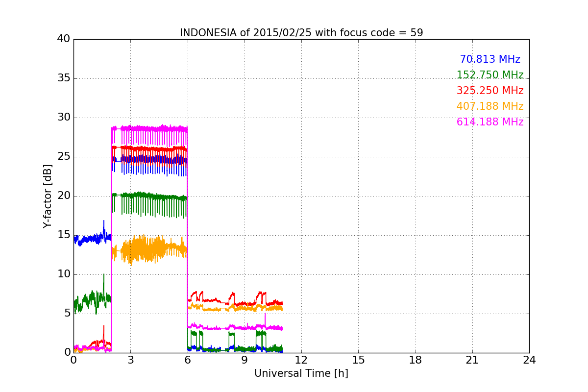Select the 70.813 MHz legend label
Image resolution: width=588 pixels, height=392 pixels.
click(x=490, y=59)
